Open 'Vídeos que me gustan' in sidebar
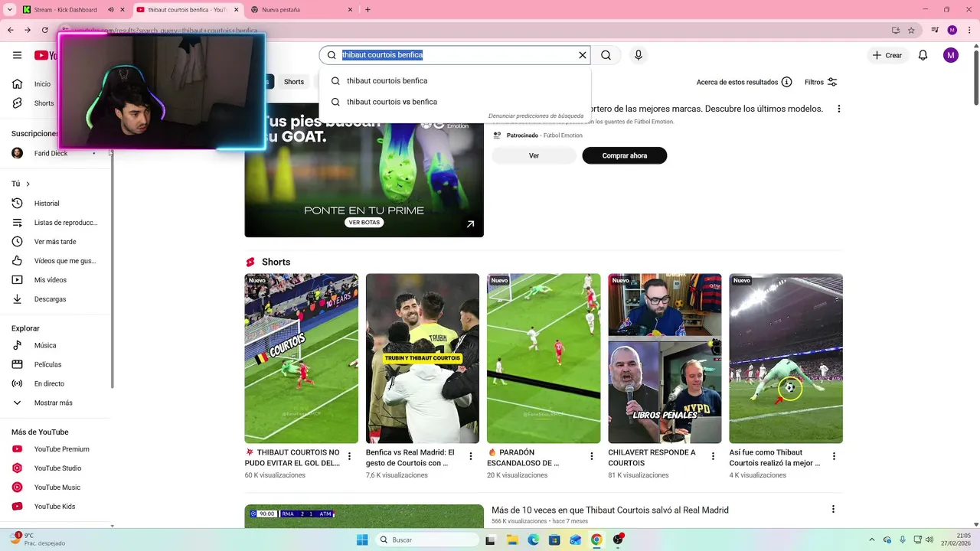 tap(55, 261)
